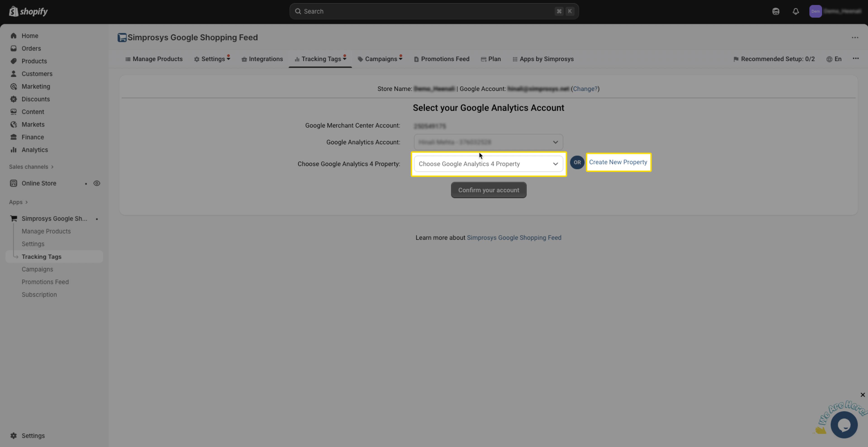Open Analytics from the sidebar
The image size is (868, 447).
[x=34, y=150]
